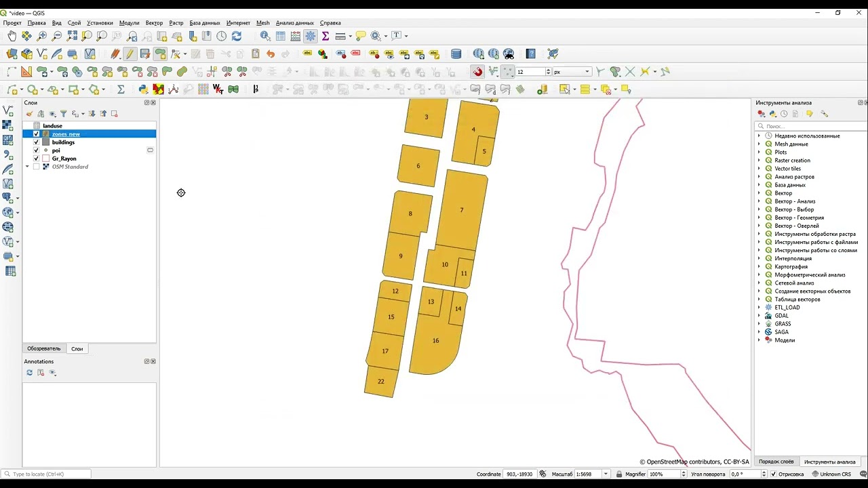The image size is (868, 488).
Task: Activate the Identify Features tool
Action: (265, 36)
